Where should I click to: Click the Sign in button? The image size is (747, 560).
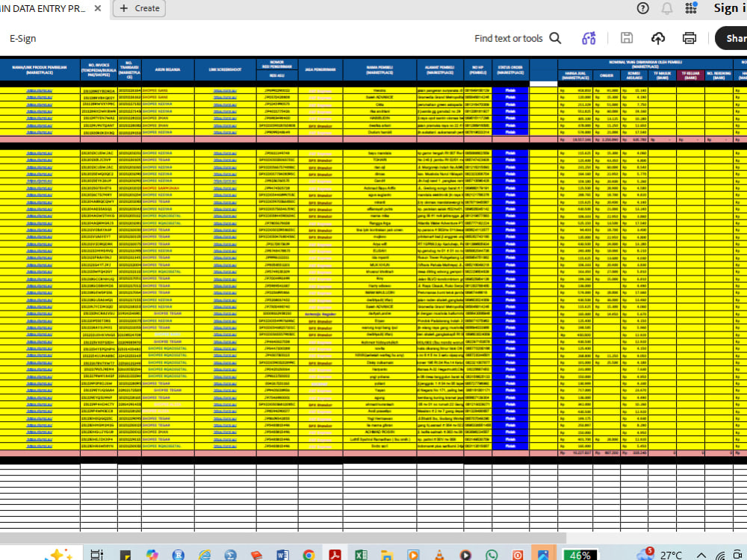[730, 8]
